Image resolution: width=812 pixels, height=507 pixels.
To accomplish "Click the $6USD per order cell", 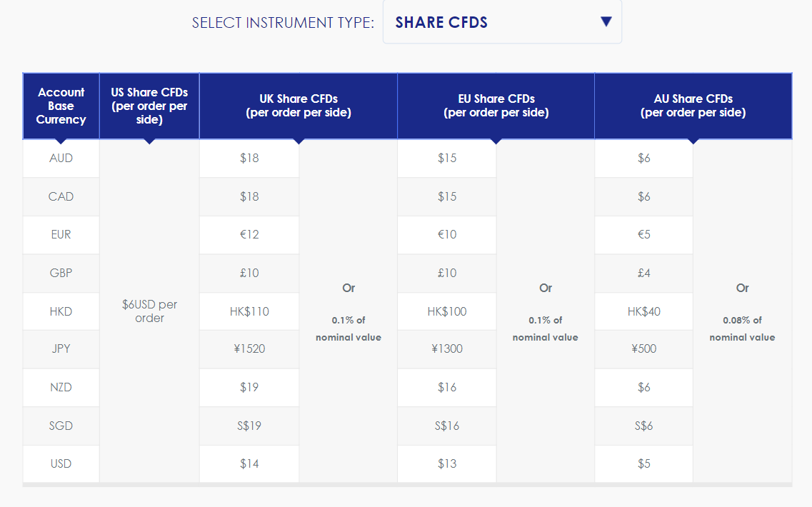I will 149,311.
